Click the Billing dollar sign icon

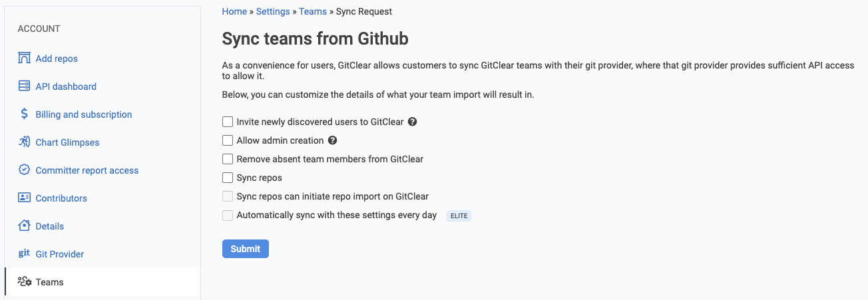click(24, 114)
